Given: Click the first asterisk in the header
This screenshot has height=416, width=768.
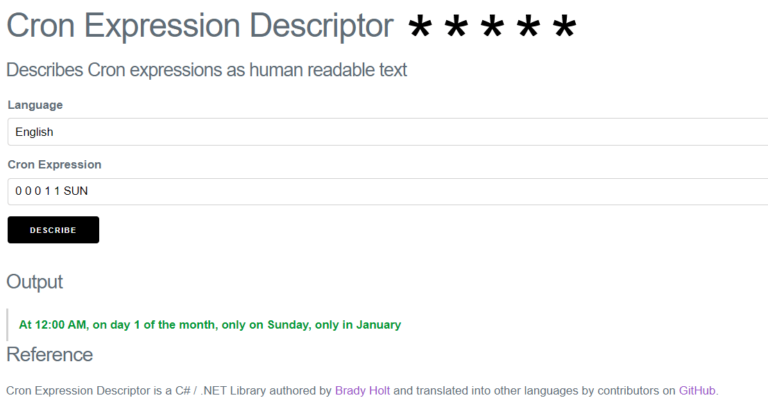Looking at the screenshot, I should 420,26.
